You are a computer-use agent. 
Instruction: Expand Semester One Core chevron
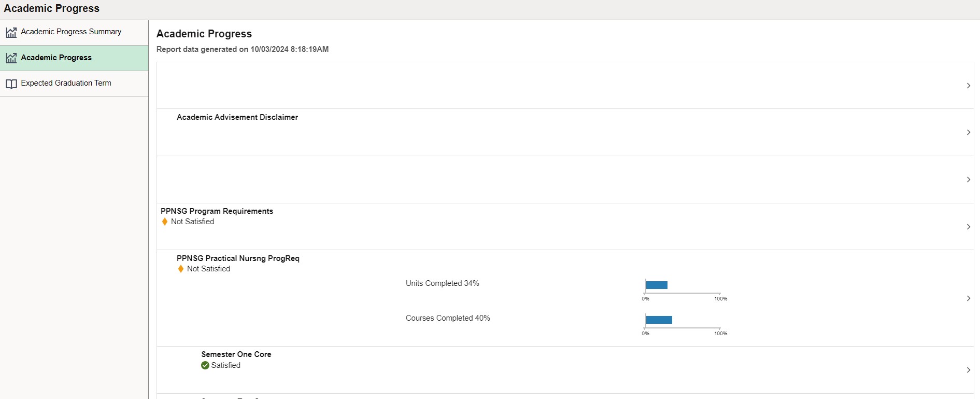pos(968,370)
